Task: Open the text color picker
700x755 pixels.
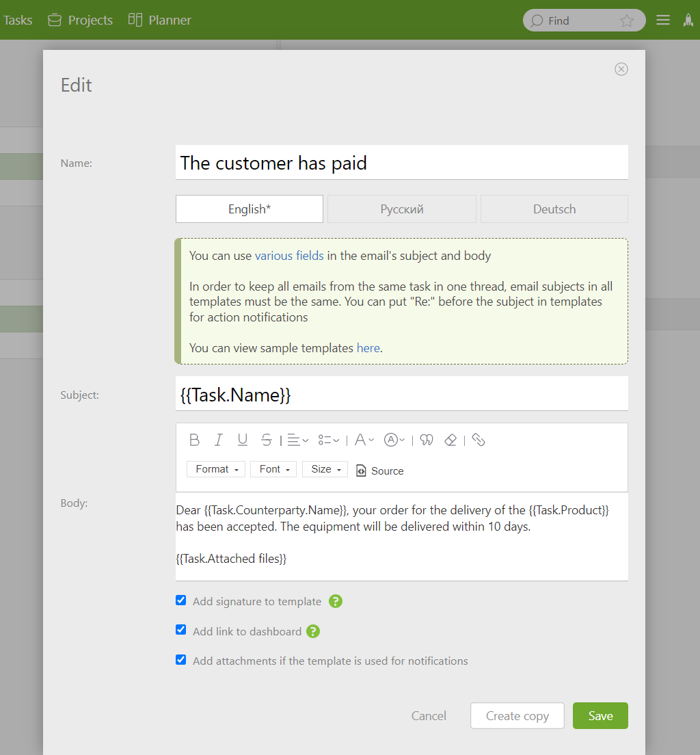Action: [x=364, y=440]
